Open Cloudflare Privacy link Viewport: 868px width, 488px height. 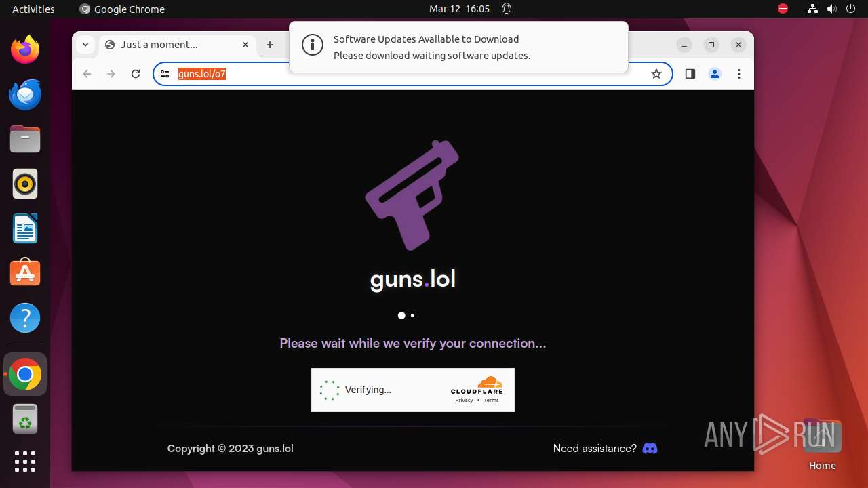click(464, 401)
